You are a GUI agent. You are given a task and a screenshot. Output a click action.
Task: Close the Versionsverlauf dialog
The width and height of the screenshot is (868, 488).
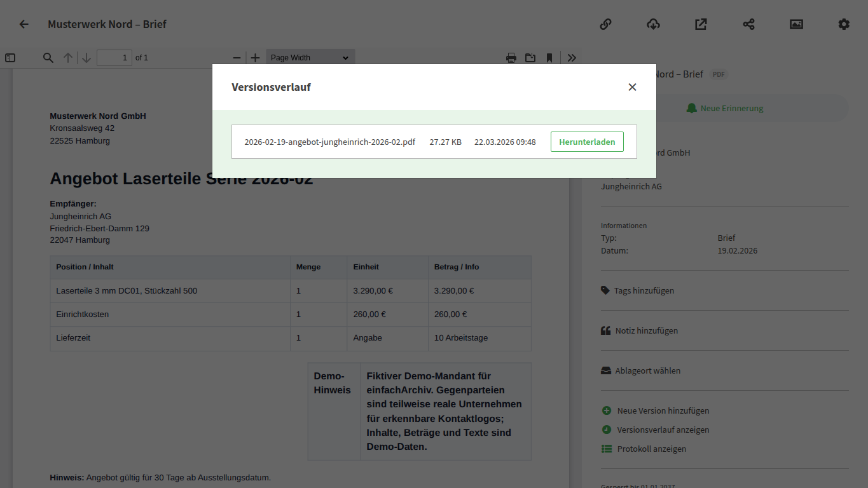(632, 87)
